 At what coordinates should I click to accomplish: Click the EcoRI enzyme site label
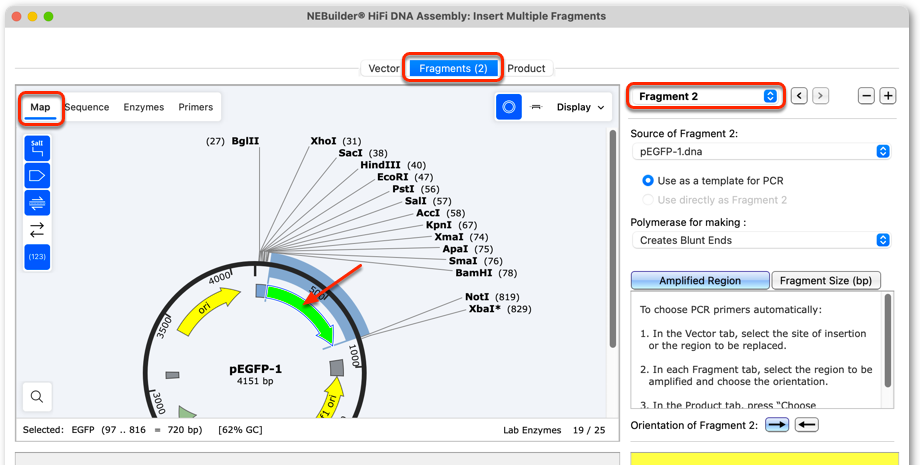pos(393,177)
